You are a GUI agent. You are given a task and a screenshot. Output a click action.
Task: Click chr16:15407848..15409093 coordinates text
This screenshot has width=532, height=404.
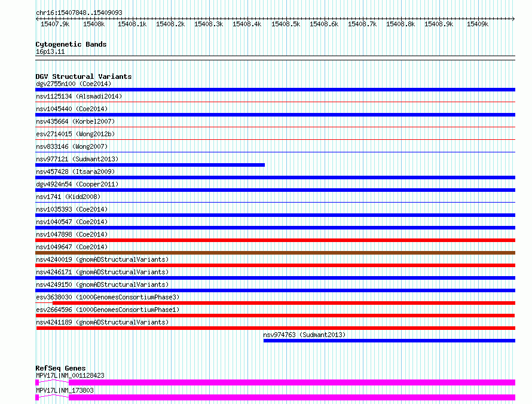(x=79, y=13)
